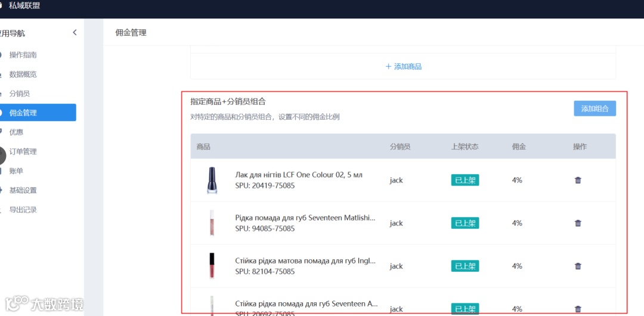Click SPU: 82104-75085 text
The width and height of the screenshot is (644, 316).
(265, 272)
